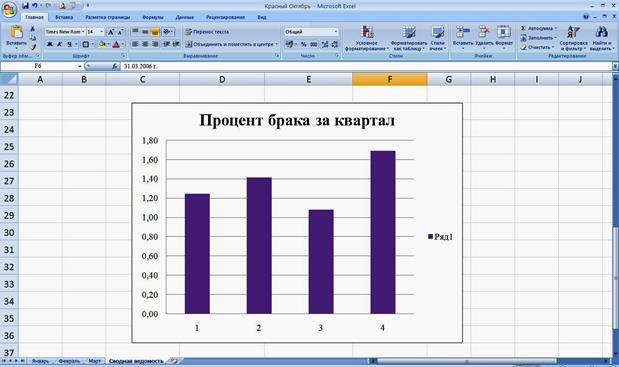Open the number format Общий dropdown

[336, 32]
